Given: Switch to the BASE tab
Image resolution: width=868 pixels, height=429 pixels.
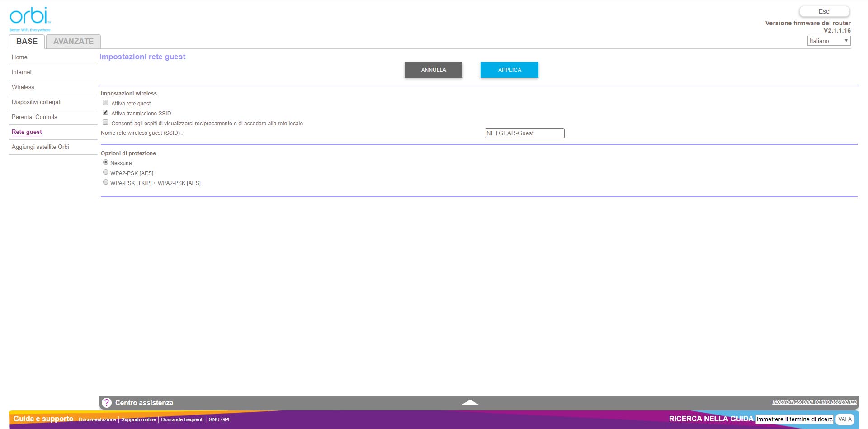Looking at the screenshot, I should tap(27, 41).
